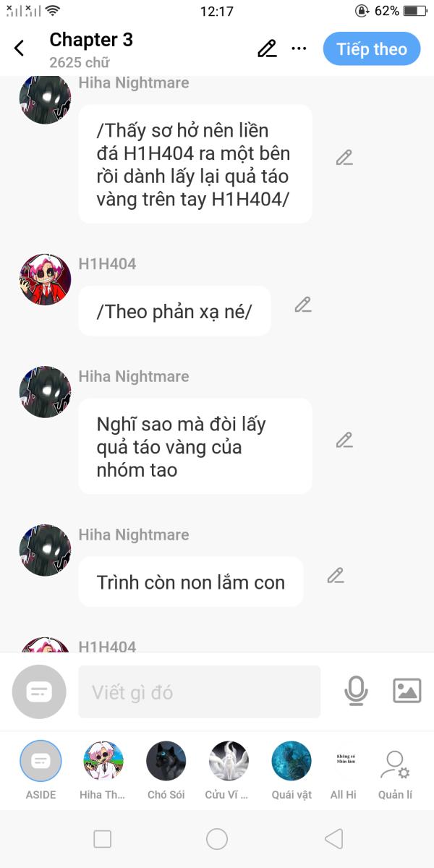Go back using the top-left arrow
The height and width of the screenshot is (868, 434).
[20, 48]
